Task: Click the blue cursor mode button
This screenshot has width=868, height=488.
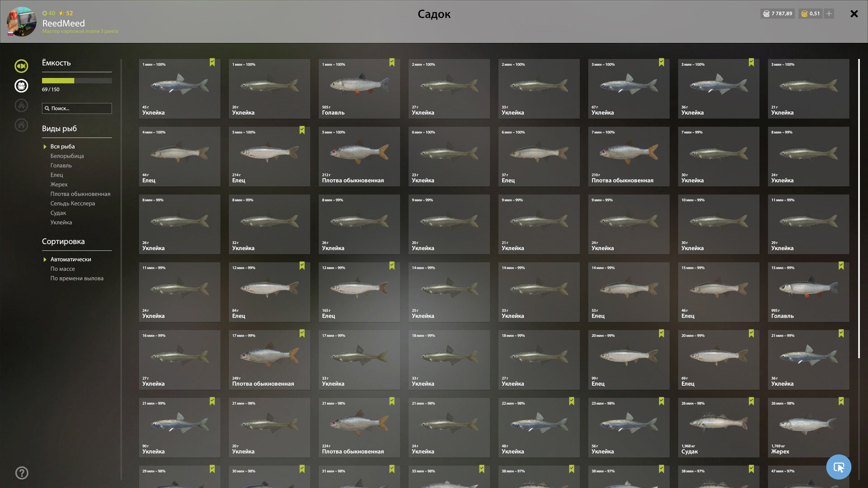Action: (x=839, y=467)
